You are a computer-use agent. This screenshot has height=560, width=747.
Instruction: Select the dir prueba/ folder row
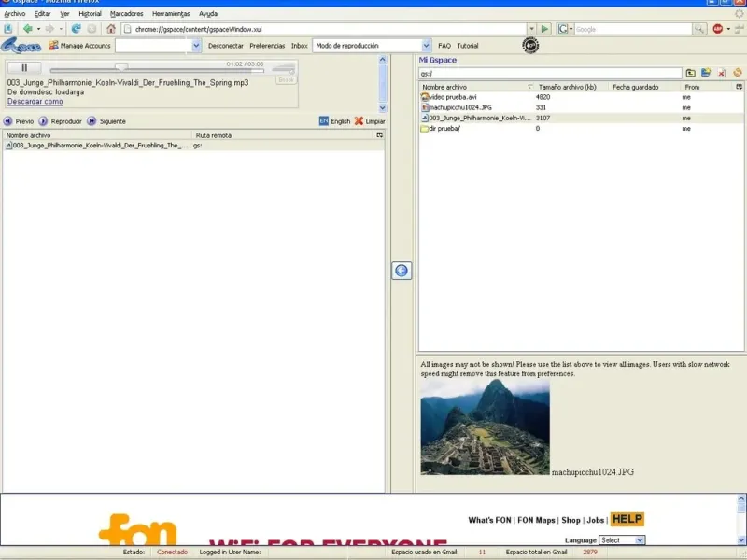coord(581,129)
